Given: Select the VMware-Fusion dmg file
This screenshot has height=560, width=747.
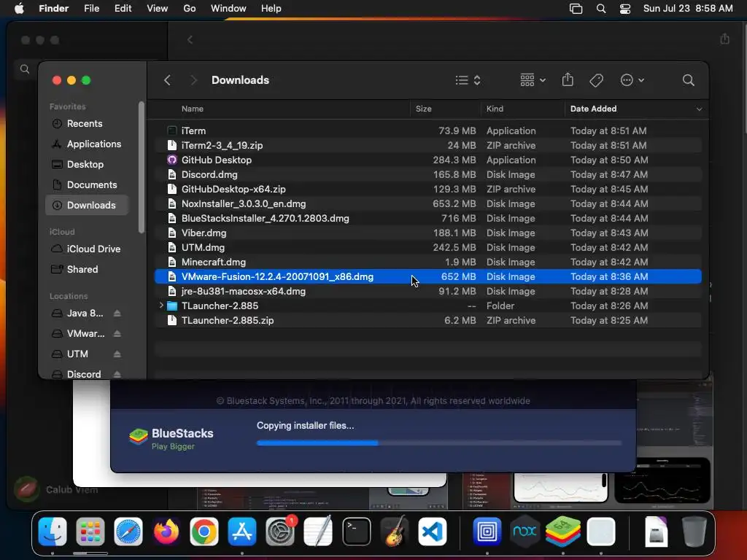Looking at the screenshot, I should (x=427, y=276).
